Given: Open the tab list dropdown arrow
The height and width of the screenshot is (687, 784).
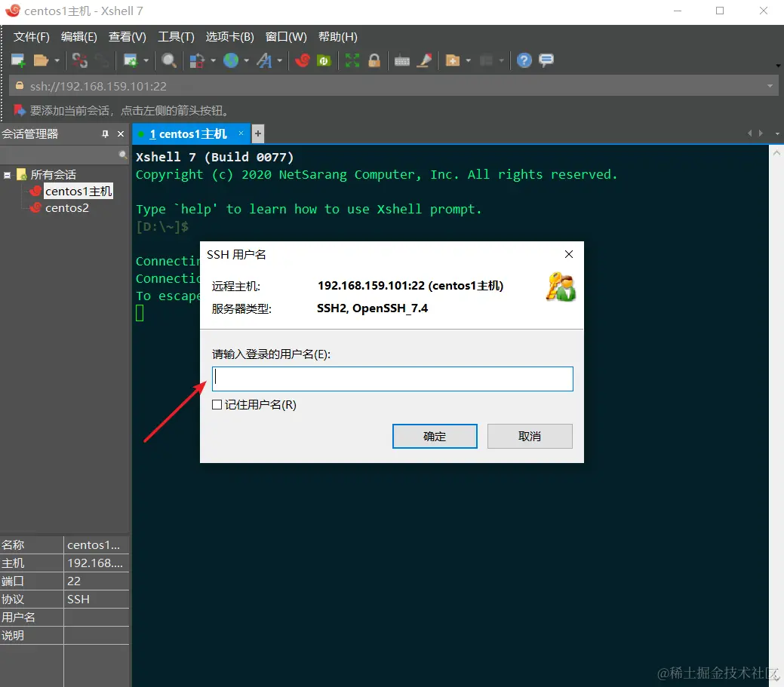Looking at the screenshot, I should pyautogui.click(x=777, y=133).
